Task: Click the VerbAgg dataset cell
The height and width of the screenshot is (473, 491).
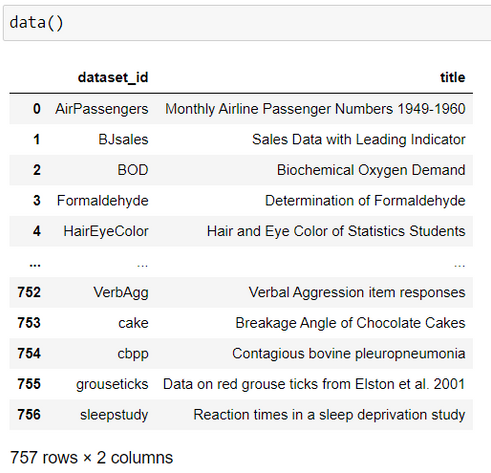Action: (121, 293)
